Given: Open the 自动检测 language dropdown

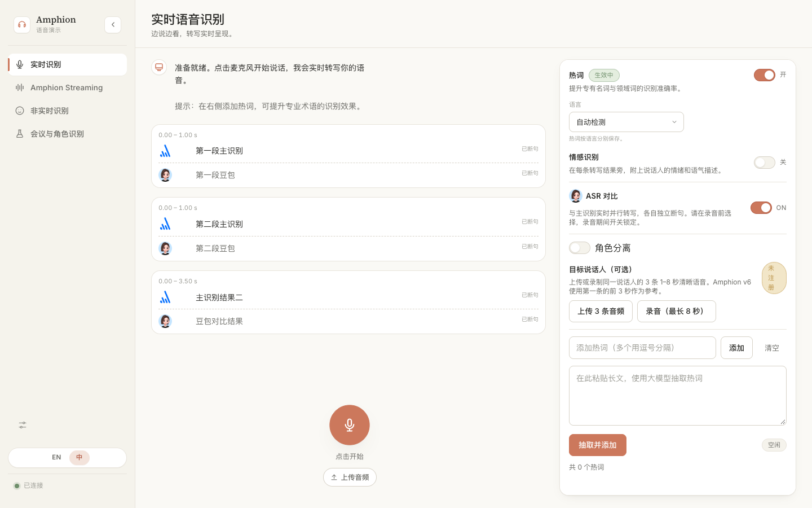Looking at the screenshot, I should click(x=626, y=122).
